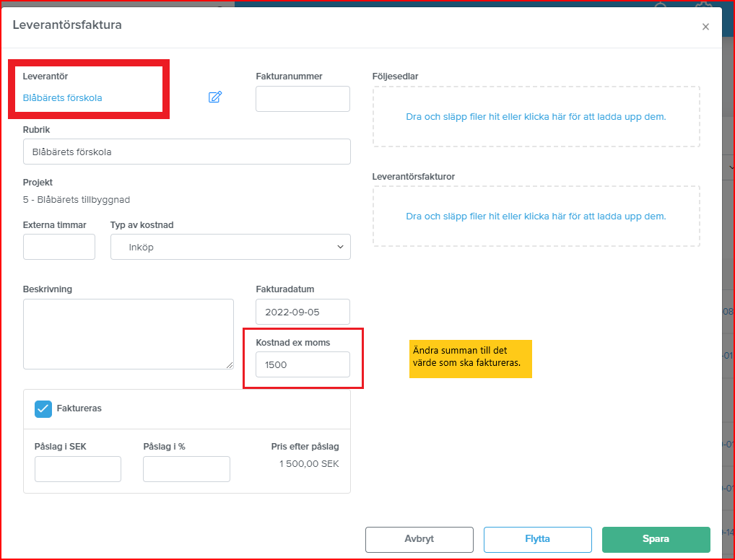Screen dimensions: 735x560
Task: Close the Leverantörsfaktura dialog with X
Action: (705, 27)
